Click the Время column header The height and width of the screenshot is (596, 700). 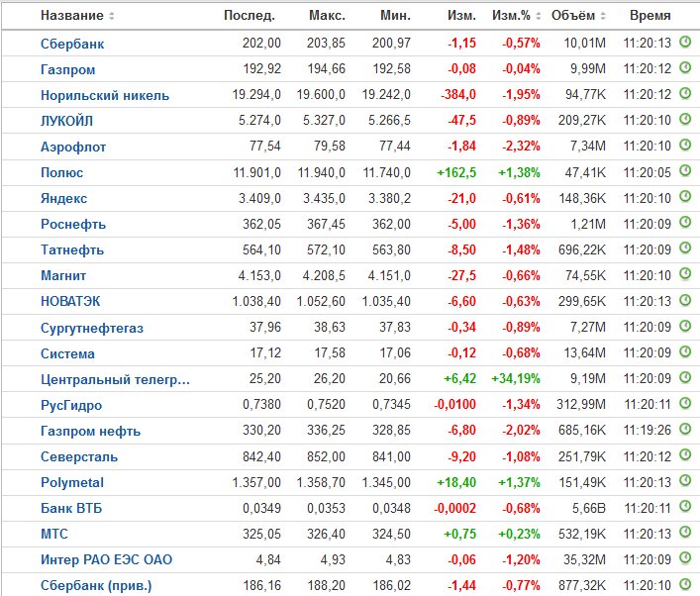[x=650, y=16]
